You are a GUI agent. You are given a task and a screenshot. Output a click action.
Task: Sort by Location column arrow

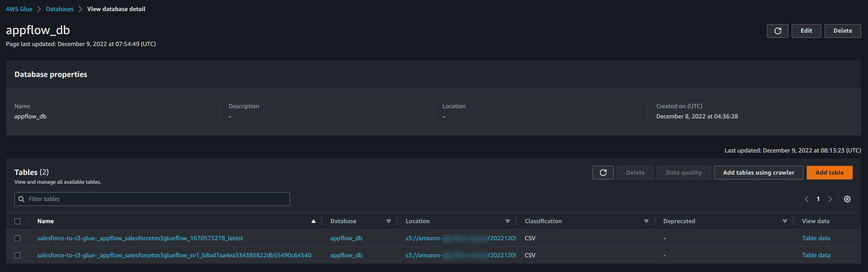click(507, 221)
